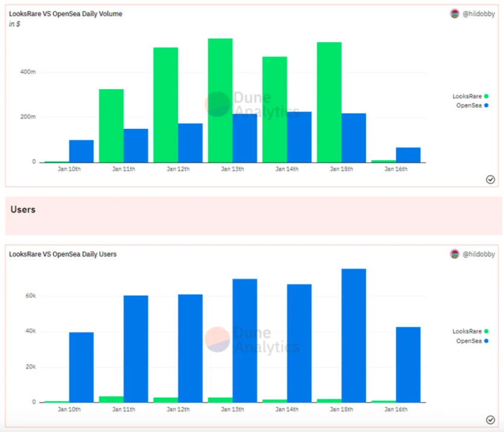Click the '20k' axis label in the Users chart
Image resolution: width=504 pixels, height=432 pixels.
(x=31, y=367)
